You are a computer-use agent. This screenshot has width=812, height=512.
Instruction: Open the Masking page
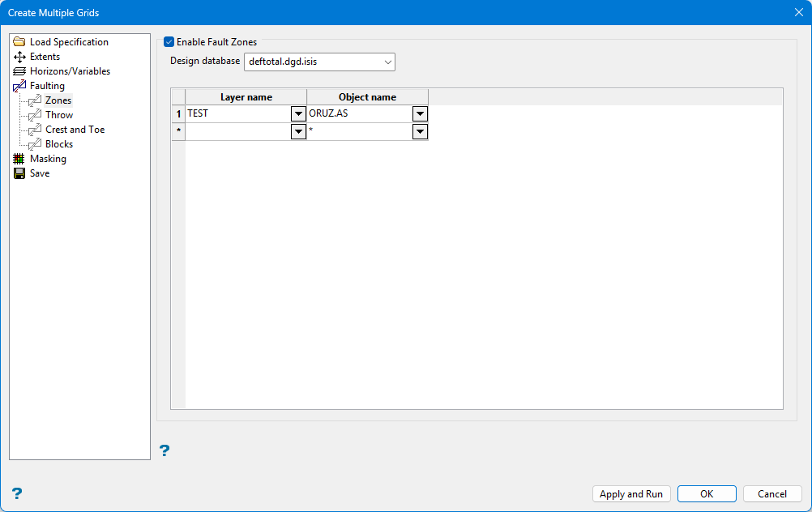(x=48, y=159)
